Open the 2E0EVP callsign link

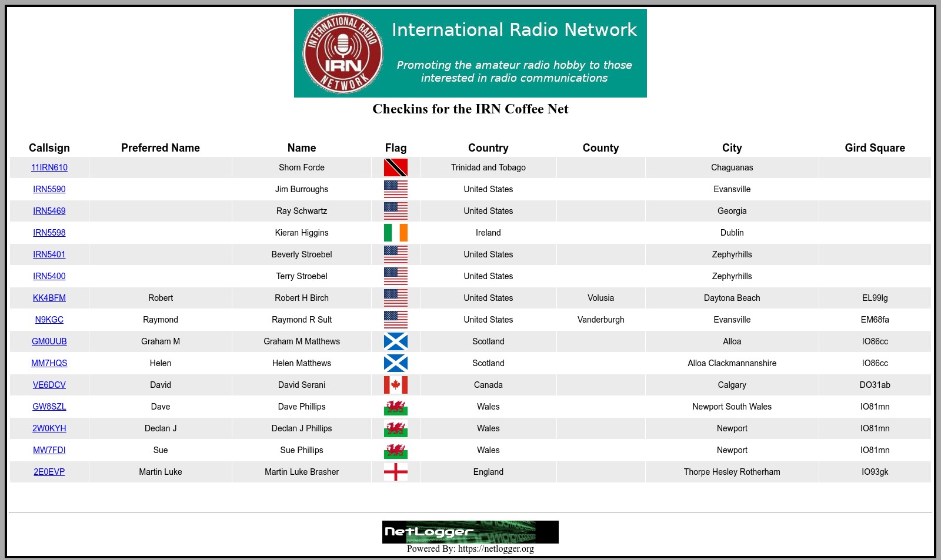point(49,472)
